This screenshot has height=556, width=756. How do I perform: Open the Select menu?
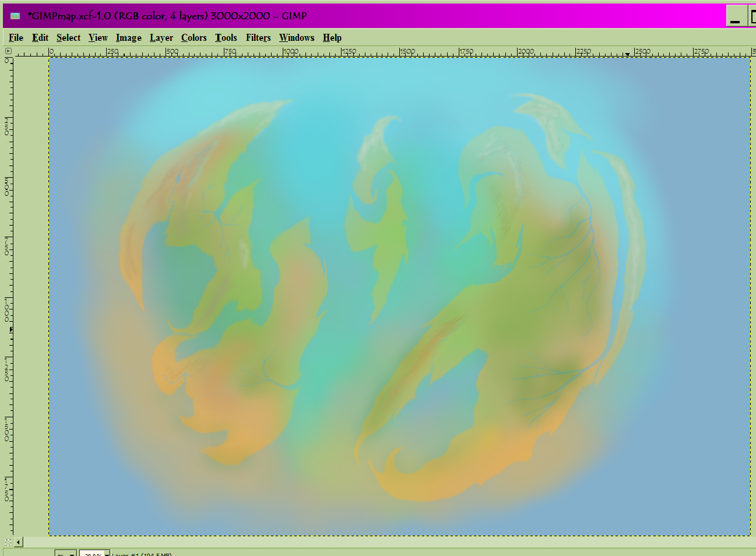click(x=68, y=37)
